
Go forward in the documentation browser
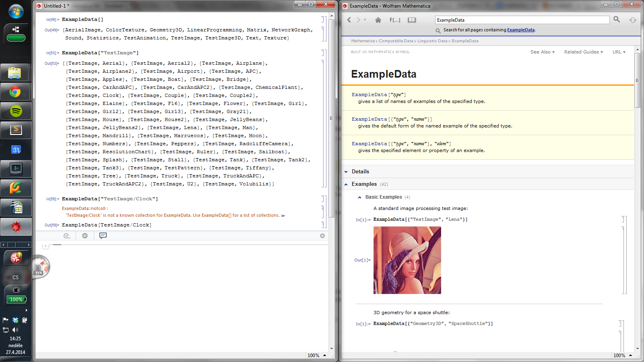click(x=358, y=20)
